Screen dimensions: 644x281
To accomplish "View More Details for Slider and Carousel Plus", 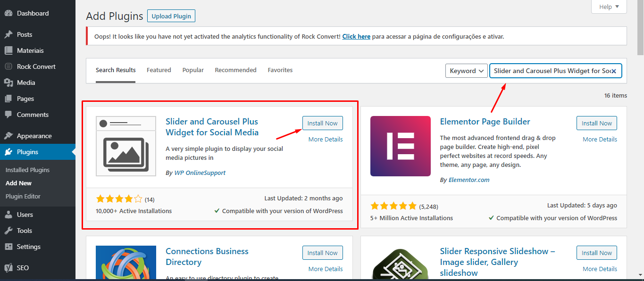I will pos(326,139).
